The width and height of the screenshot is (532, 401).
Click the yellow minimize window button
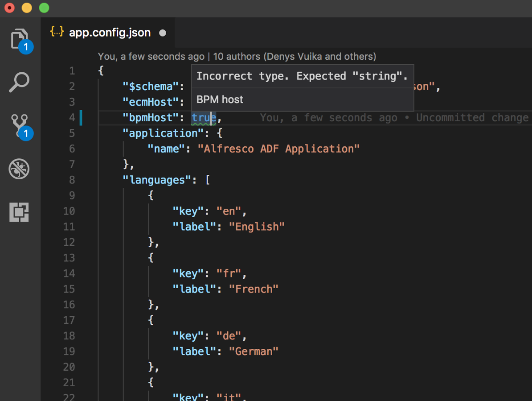coord(27,8)
